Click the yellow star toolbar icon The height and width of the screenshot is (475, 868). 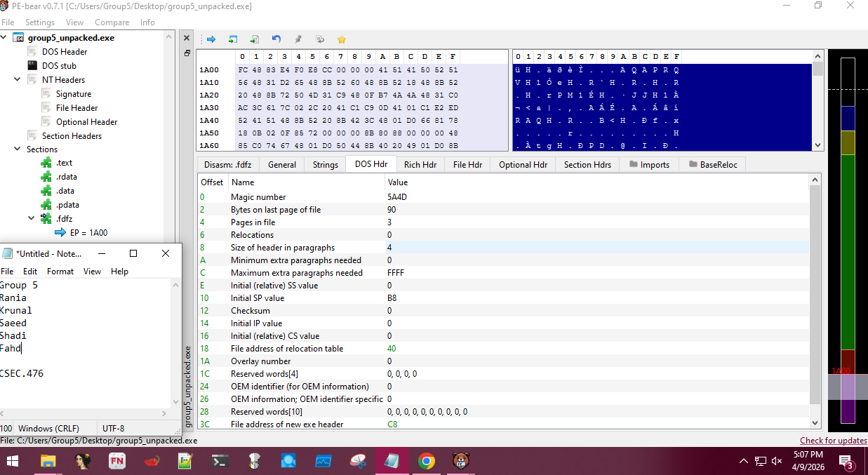tap(342, 39)
